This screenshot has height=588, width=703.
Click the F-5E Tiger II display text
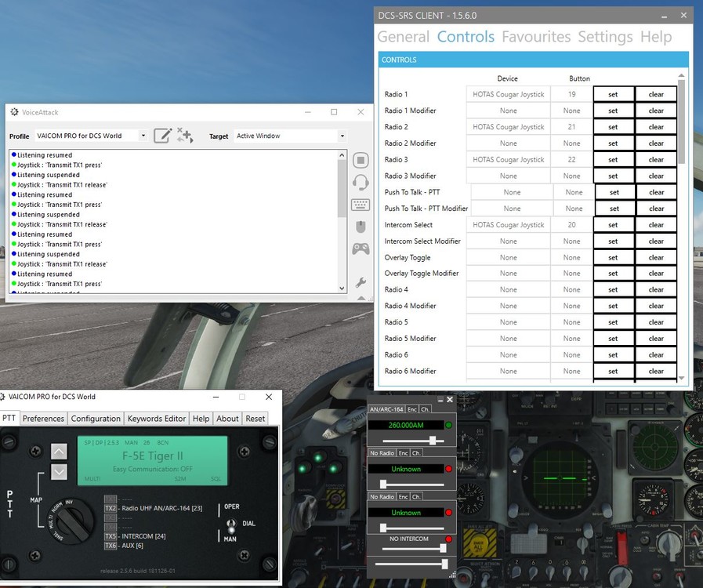[153, 456]
